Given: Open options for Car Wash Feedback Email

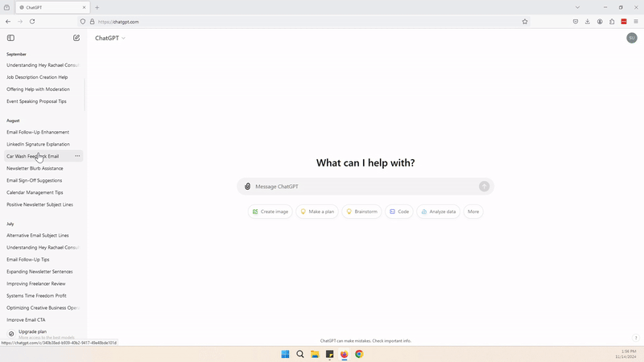Looking at the screenshot, I should click(77, 156).
